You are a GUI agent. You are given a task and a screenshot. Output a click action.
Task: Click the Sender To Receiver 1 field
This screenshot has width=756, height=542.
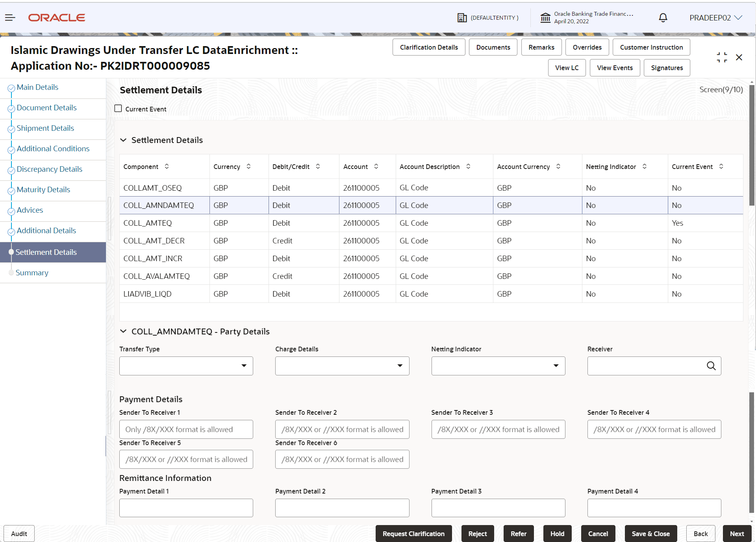186,429
